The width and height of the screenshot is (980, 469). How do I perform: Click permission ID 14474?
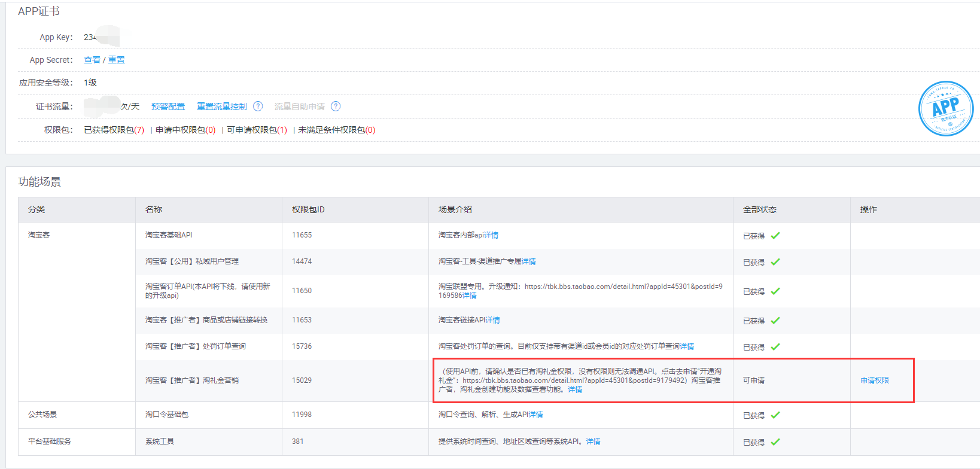click(302, 261)
